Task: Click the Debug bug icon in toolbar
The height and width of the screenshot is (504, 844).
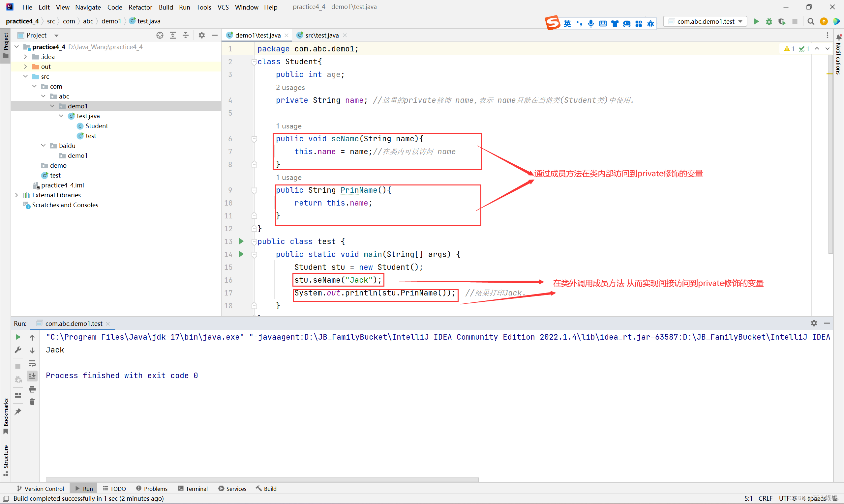Action: pyautogui.click(x=769, y=21)
